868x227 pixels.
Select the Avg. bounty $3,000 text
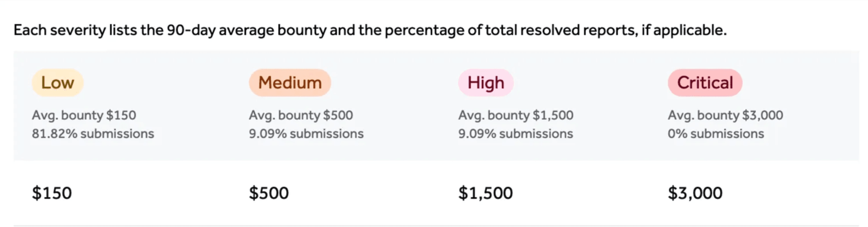pos(725,115)
